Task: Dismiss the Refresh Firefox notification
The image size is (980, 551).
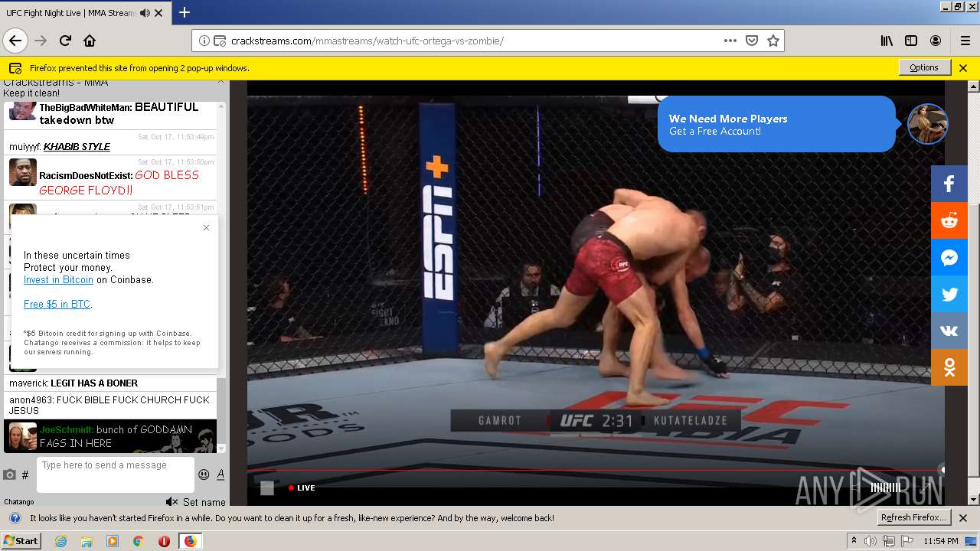Action: [x=963, y=518]
